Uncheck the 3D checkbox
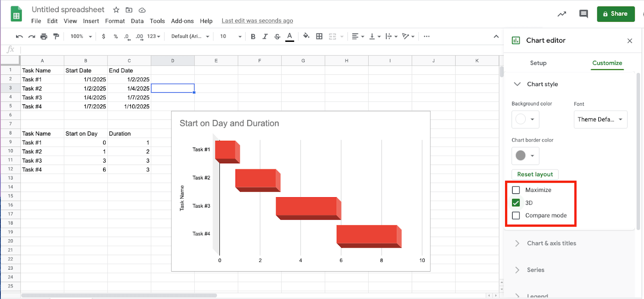This screenshot has width=644, height=299. 516,203
